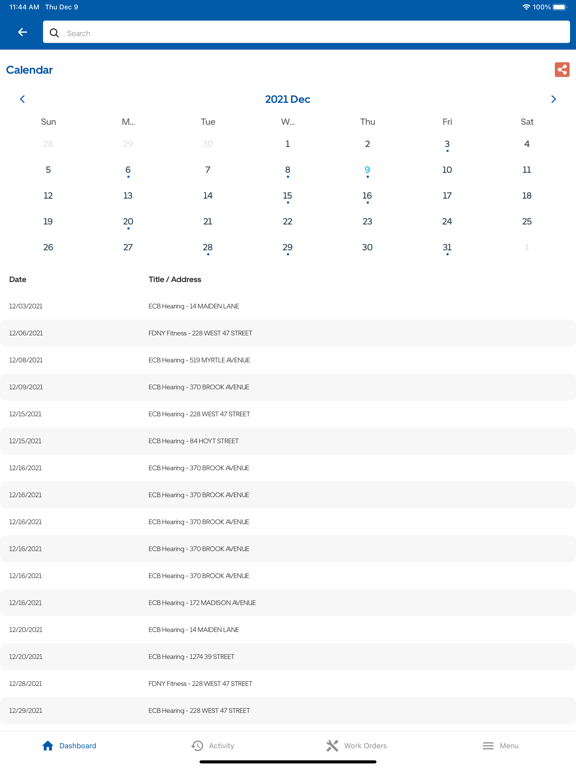Open 12/29/2021 ECB Hearing - 228 WEST 47 STREET
The width and height of the screenshot is (576, 768).
288,710
